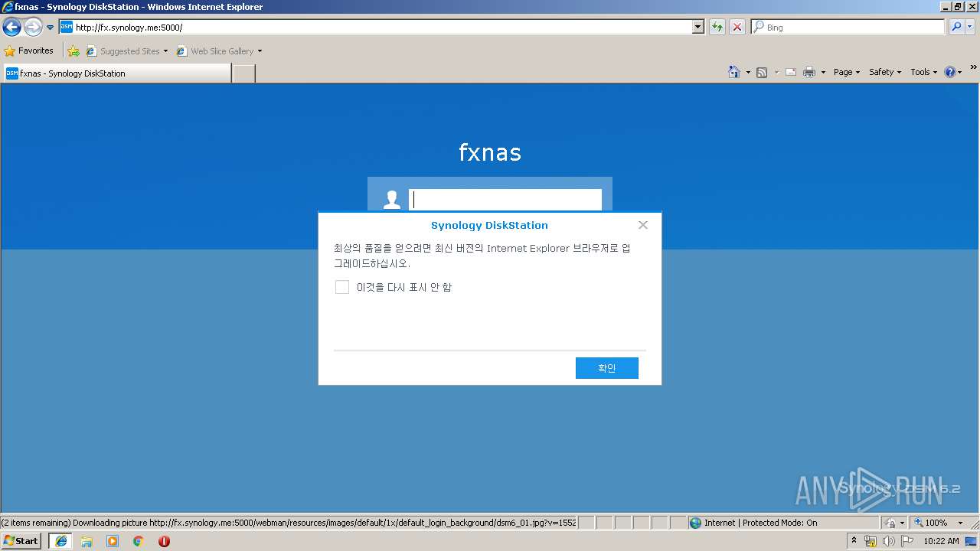Go forward with the browser Forward arrow

coord(33,28)
